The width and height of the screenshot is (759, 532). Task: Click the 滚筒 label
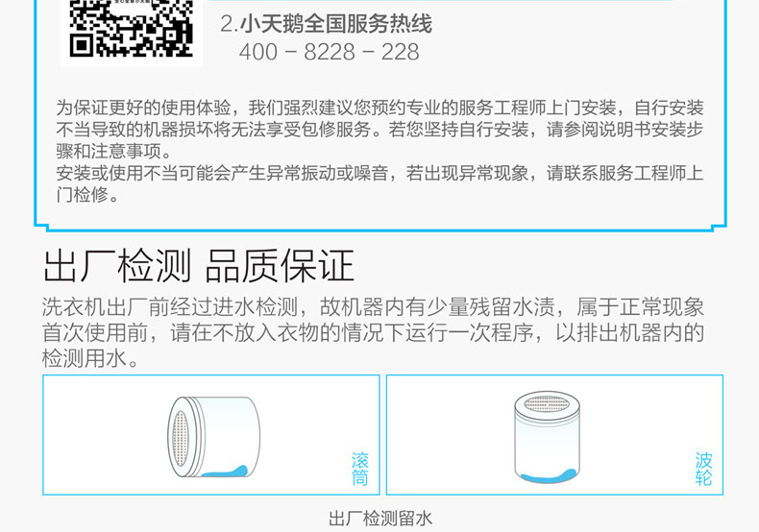point(359,469)
